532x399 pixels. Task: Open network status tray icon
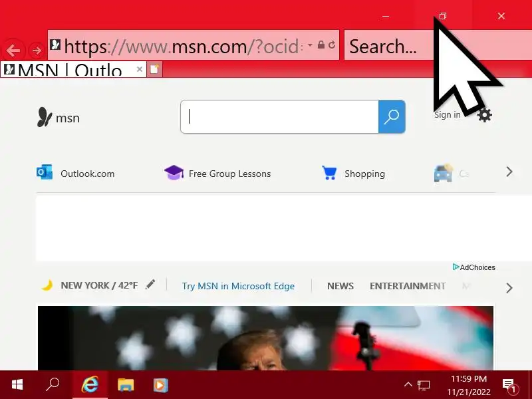tap(424, 385)
